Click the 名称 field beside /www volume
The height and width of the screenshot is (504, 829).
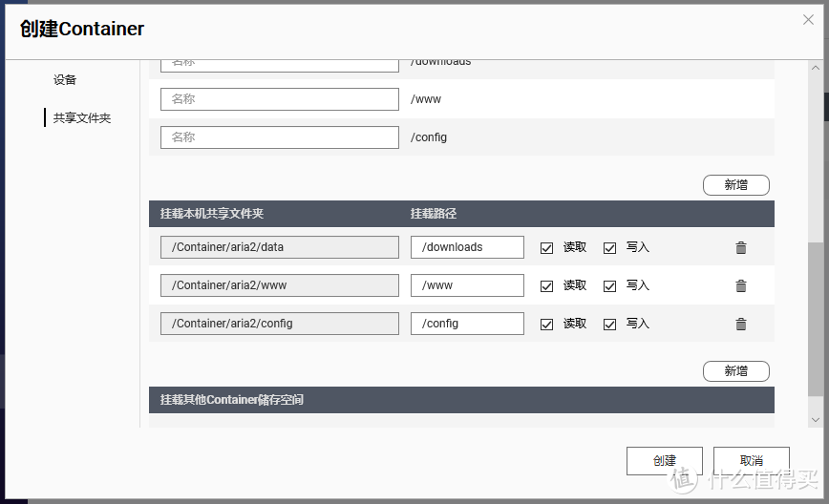279,99
